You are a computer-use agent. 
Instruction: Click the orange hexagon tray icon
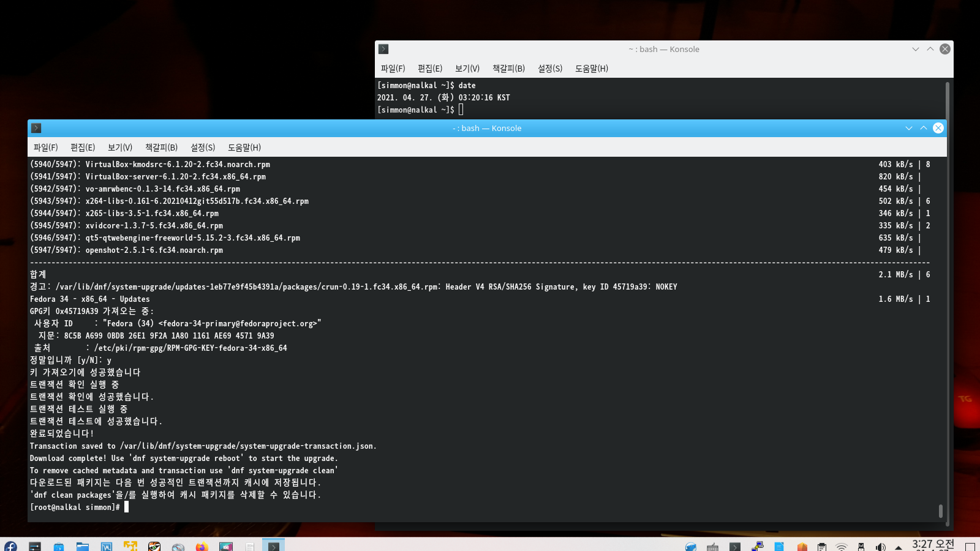coord(802,546)
